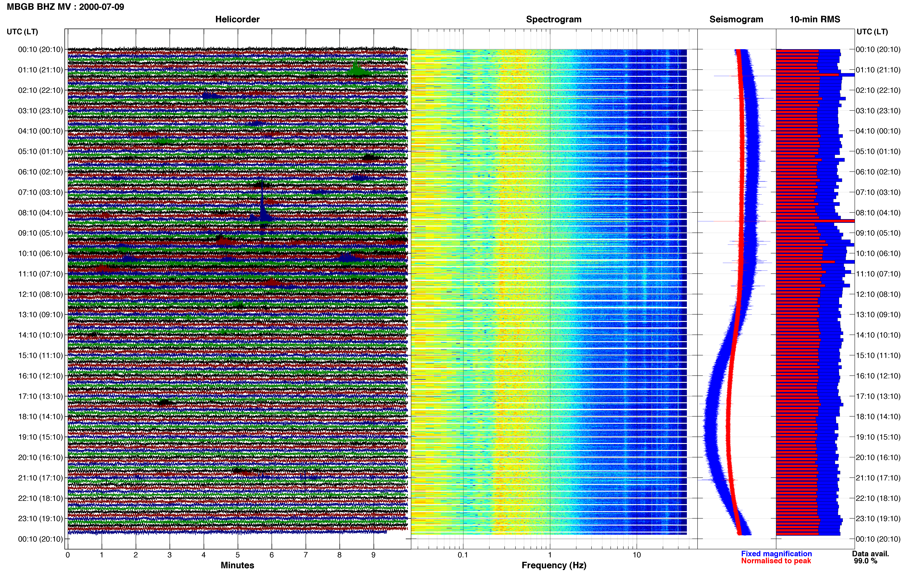Image resolution: width=924 pixels, height=578 pixels.
Task: Click the right time label '16:10 (12:10)'
Action: tap(878, 376)
